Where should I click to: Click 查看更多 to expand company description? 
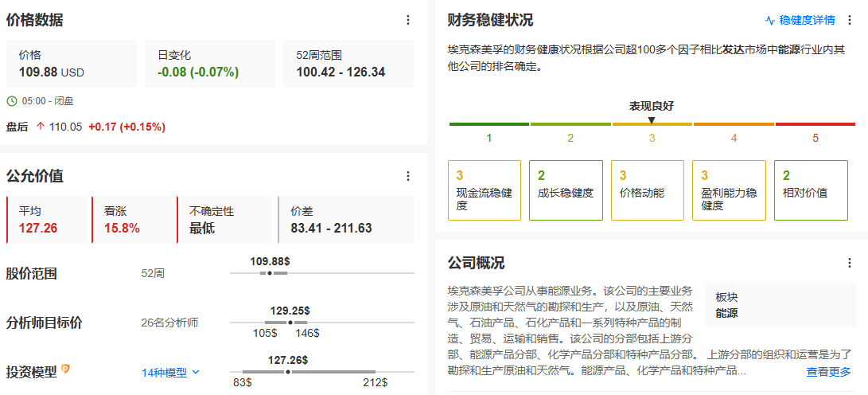click(x=828, y=372)
